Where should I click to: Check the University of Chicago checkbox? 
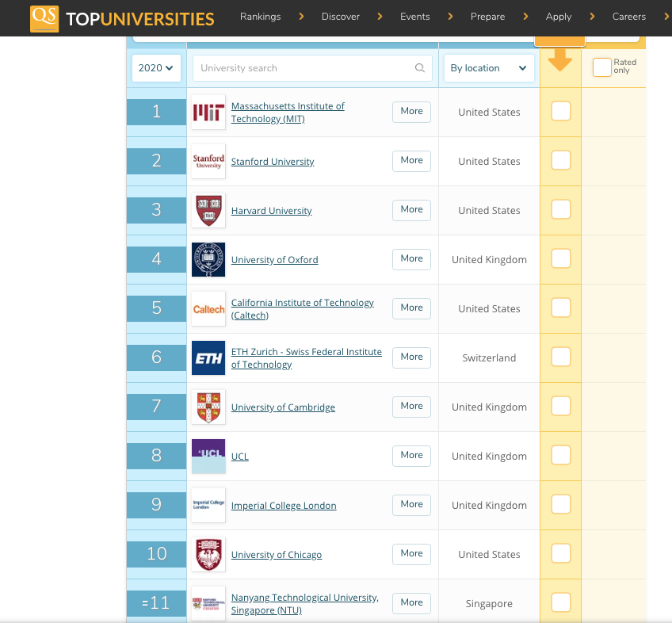(560, 553)
